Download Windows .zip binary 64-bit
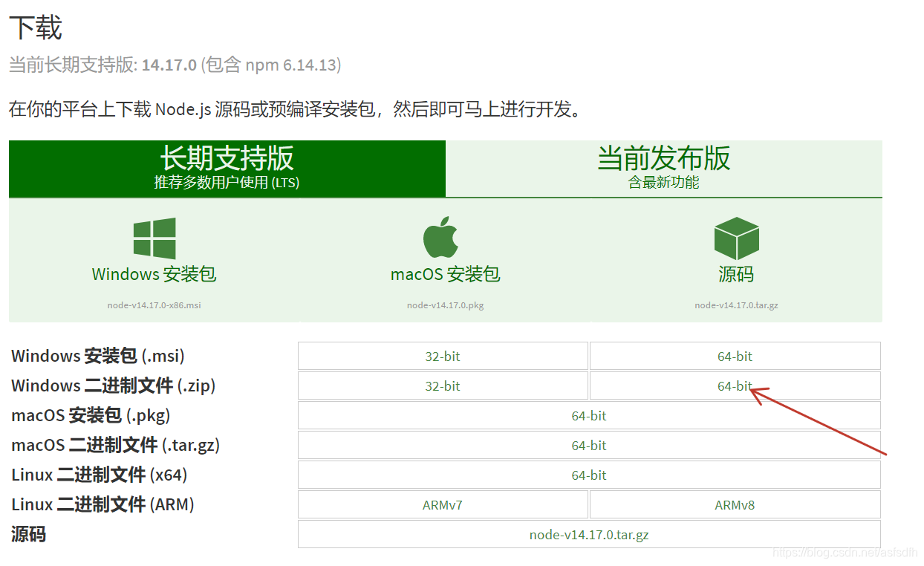 pos(735,386)
